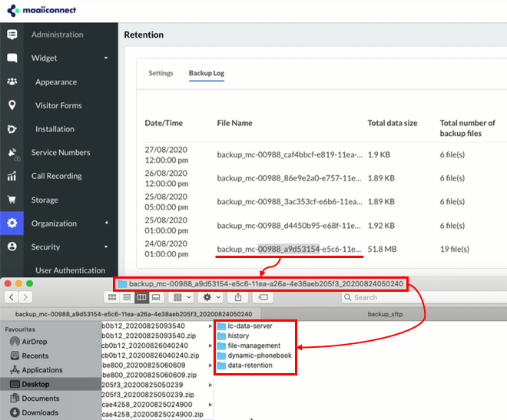Select be800_20200825060609.zip file
The width and height of the screenshot is (507, 420).
(x=149, y=375)
